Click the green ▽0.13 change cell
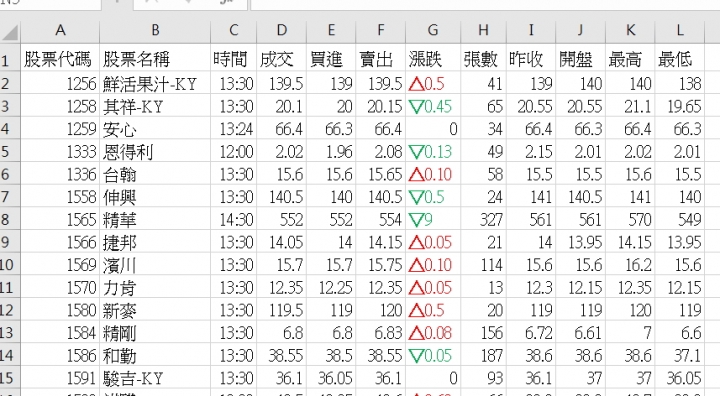The image size is (720, 396). [433, 152]
